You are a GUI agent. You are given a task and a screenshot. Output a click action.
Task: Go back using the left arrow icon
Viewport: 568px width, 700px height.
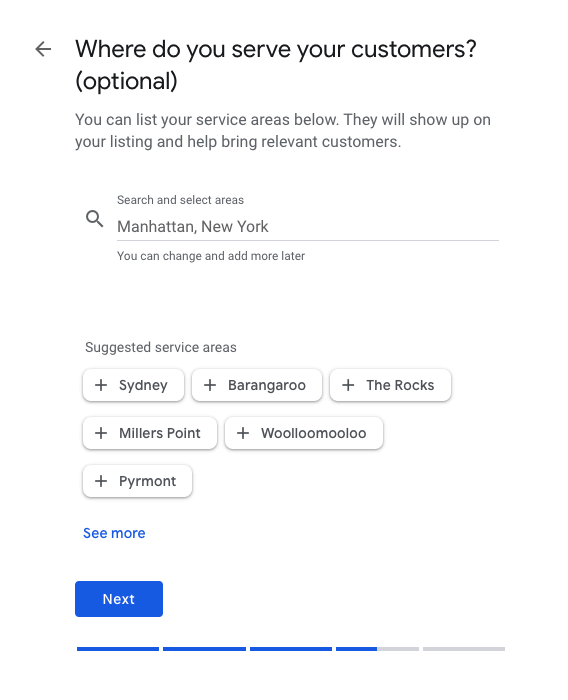pyautogui.click(x=43, y=49)
